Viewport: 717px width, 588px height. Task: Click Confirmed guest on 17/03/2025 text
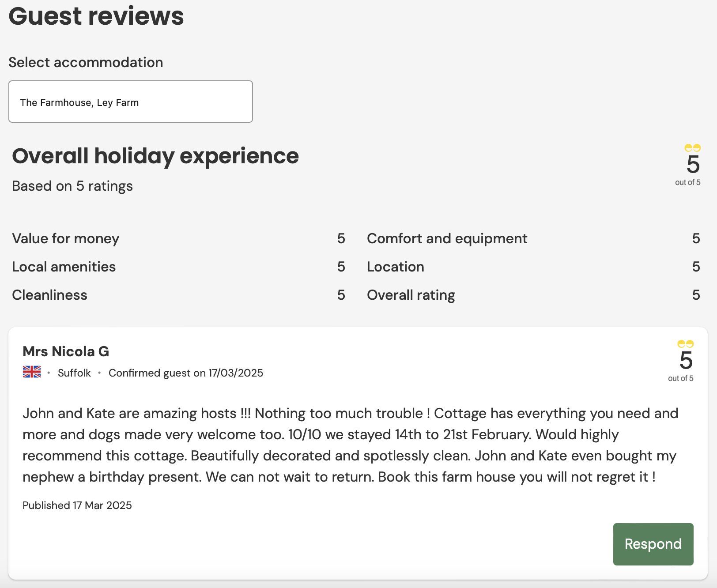click(185, 373)
